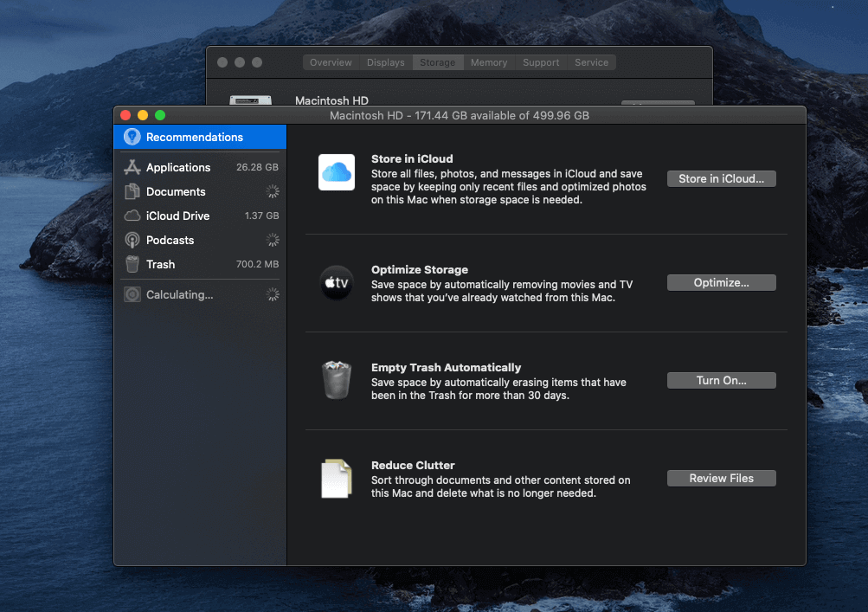Select Documents in the sidebar list
This screenshot has width=868, height=612.
pyautogui.click(x=200, y=191)
